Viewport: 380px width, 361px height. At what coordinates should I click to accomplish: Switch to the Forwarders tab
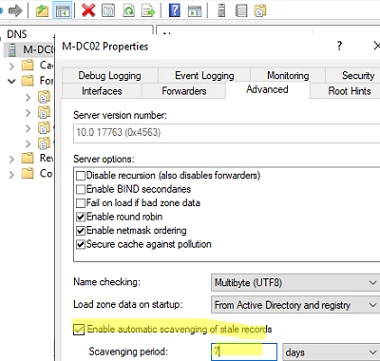coord(184,91)
